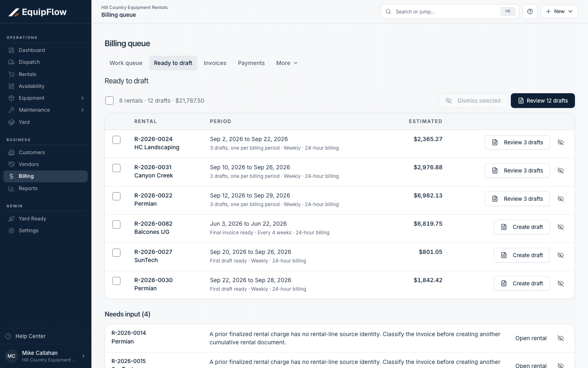Open Settings in the sidebar
The image size is (588, 368).
pos(45,231)
